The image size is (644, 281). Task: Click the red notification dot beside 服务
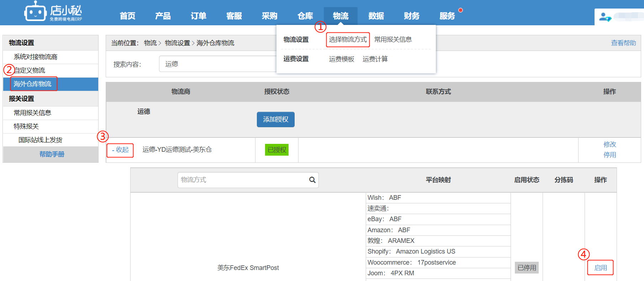[x=460, y=10]
